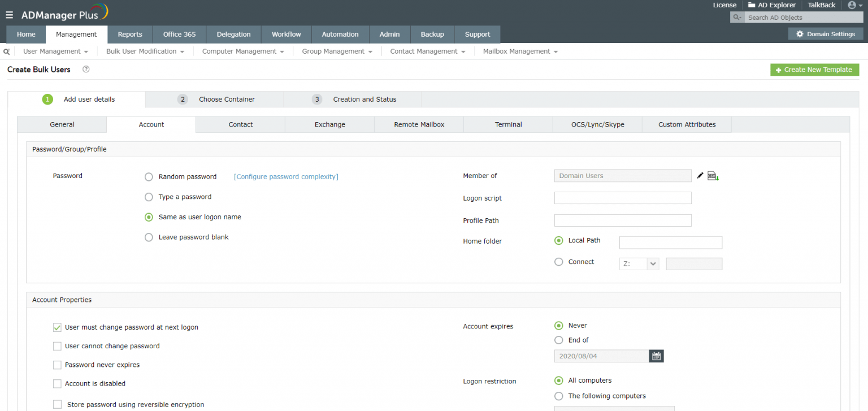The width and height of the screenshot is (868, 411).
Task: Select The following computers radio button
Action: tap(559, 396)
